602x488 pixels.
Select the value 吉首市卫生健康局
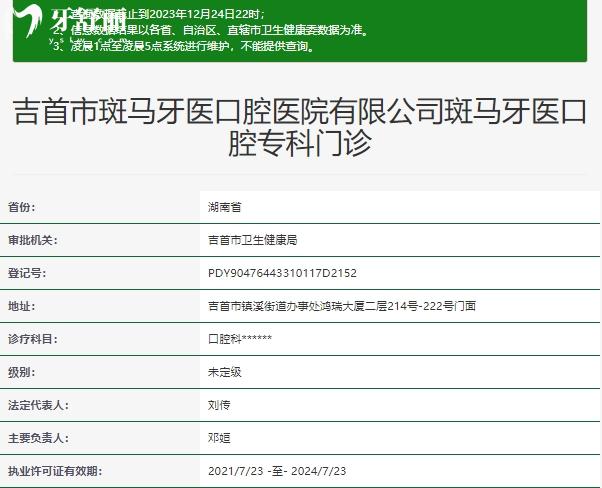253,240
